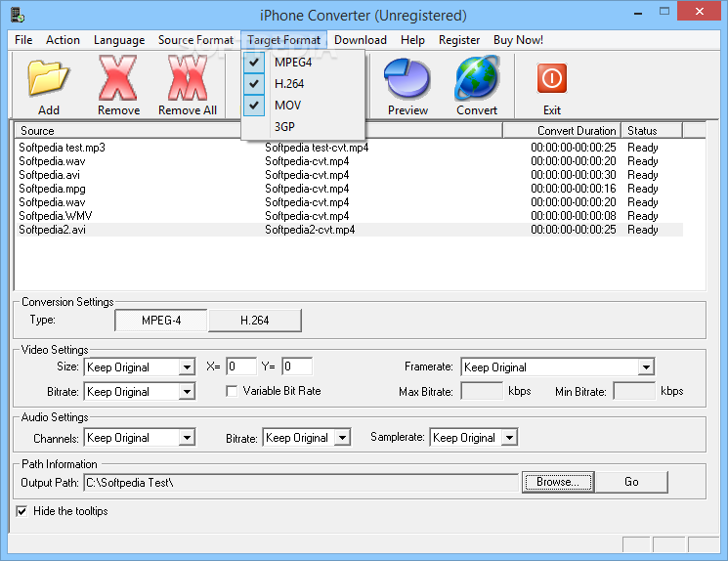Click duration 00:00:00-00:00:08 cell
The height and width of the screenshot is (561, 728).
[x=574, y=216]
